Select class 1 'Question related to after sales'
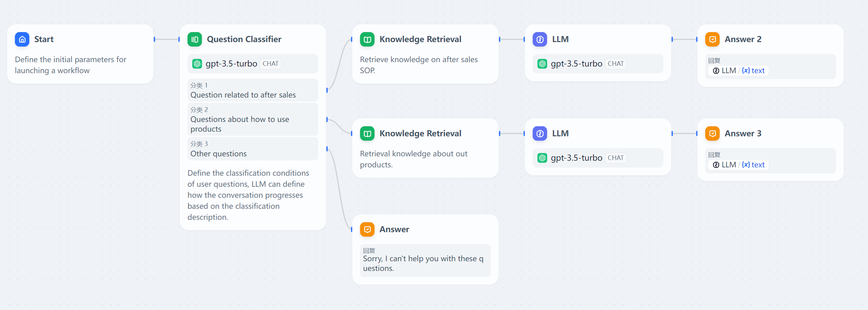The image size is (868, 310). pyautogui.click(x=253, y=91)
